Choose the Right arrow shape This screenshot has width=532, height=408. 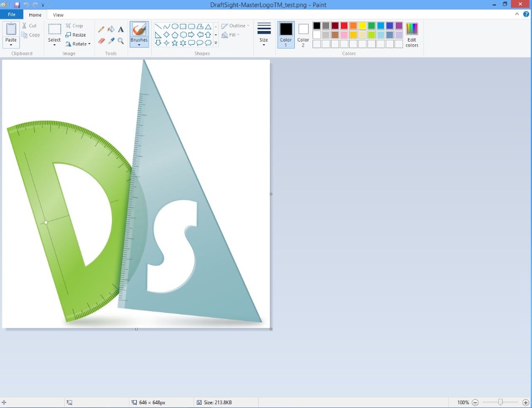coord(191,34)
